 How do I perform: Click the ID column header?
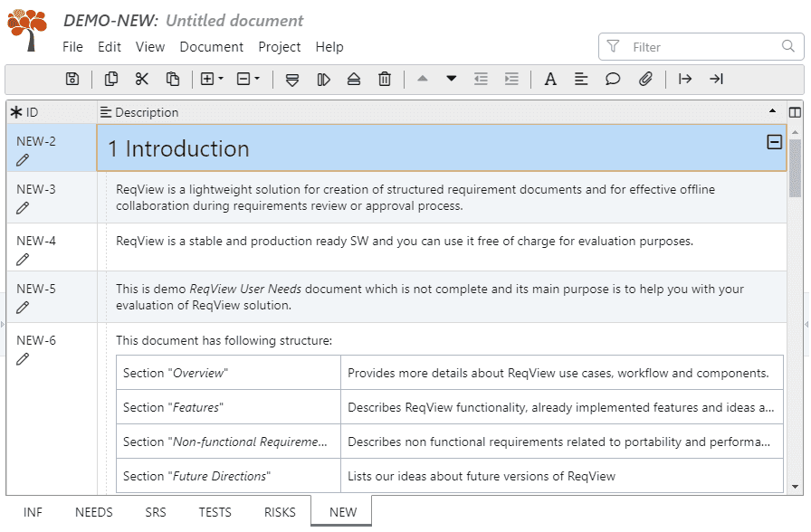[x=32, y=113]
